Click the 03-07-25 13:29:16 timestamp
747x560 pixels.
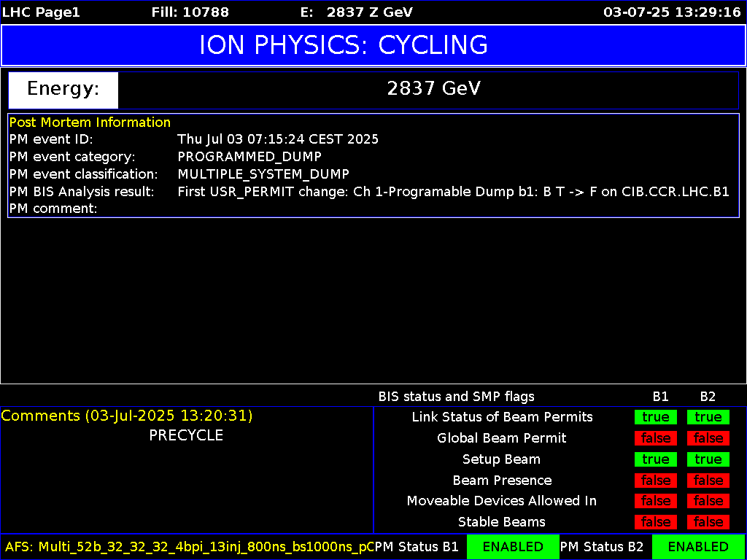[x=672, y=12]
